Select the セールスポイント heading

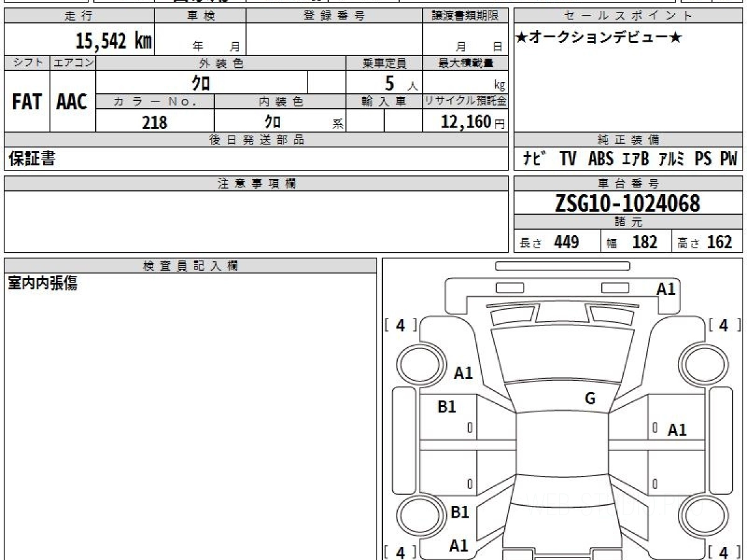coord(629,16)
